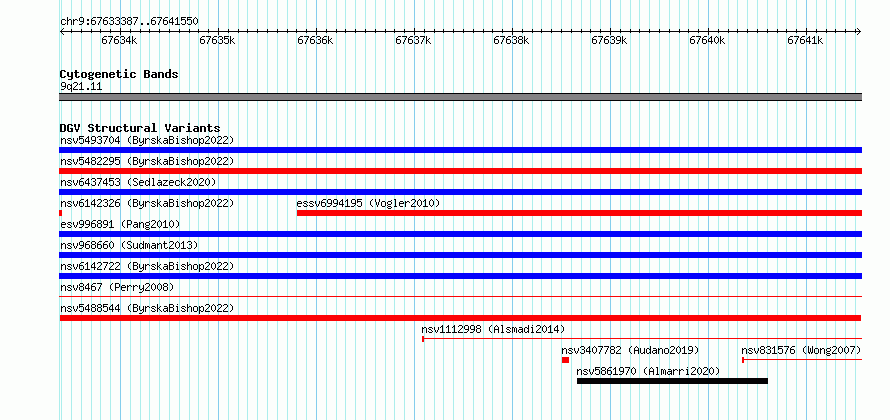Click the 67634k ruler tick label
This screenshot has width=890, height=420.
(x=119, y=41)
